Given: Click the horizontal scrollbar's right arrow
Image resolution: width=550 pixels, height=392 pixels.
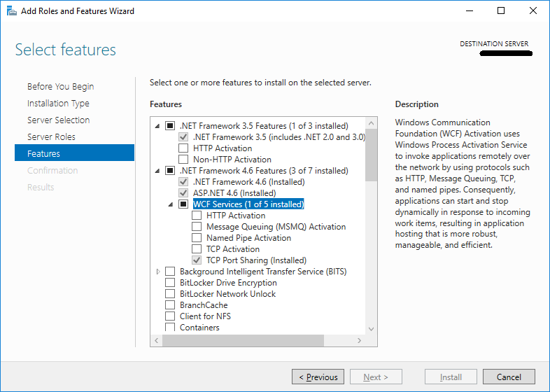Looking at the screenshot, I should [360, 340].
